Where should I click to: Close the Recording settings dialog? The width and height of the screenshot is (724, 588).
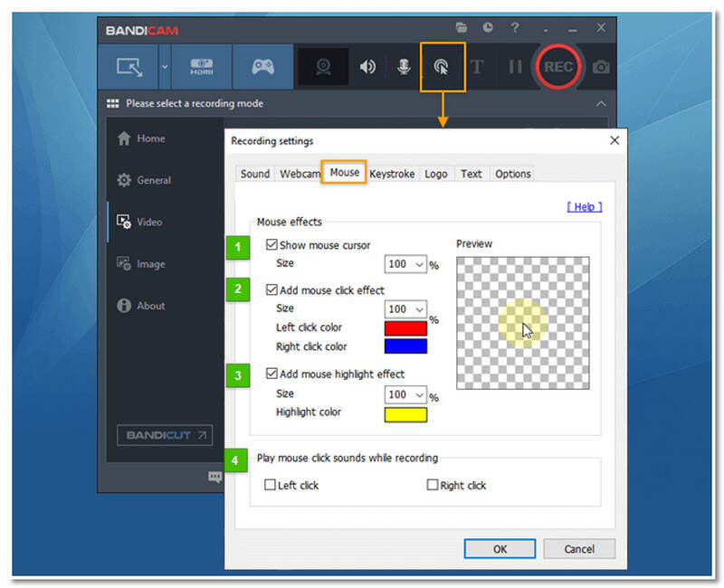tap(614, 140)
